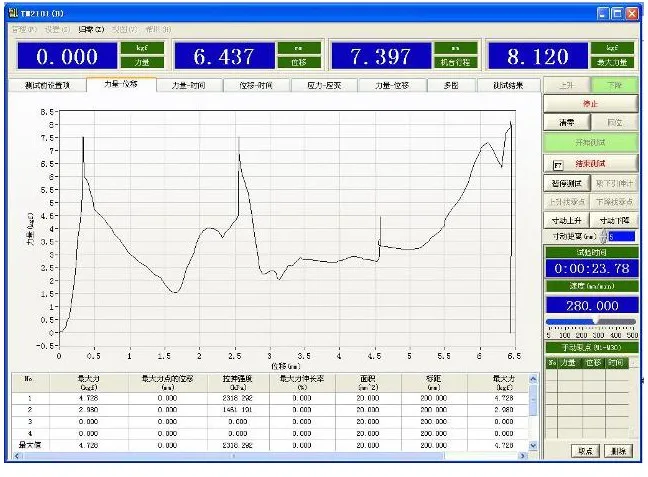Click the 寸动上升 jog up button

[566, 219]
